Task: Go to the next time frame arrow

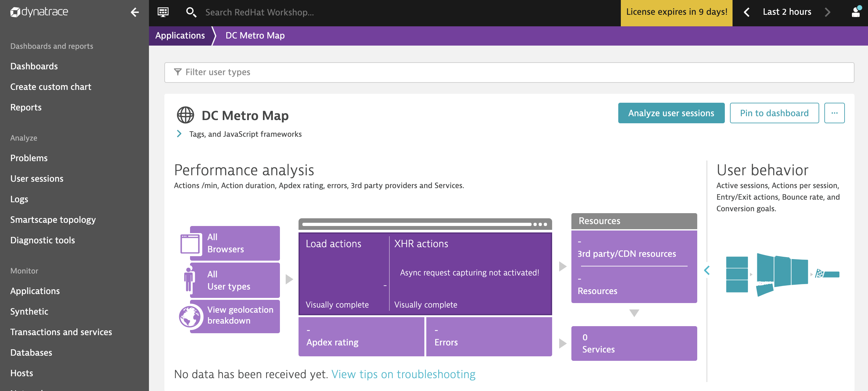Action: 828,12
